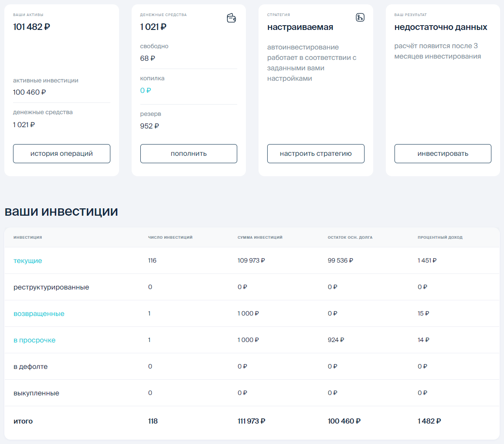The height and width of the screenshot is (444, 504).
Task: Click the пополнить button
Action: pyautogui.click(x=188, y=153)
